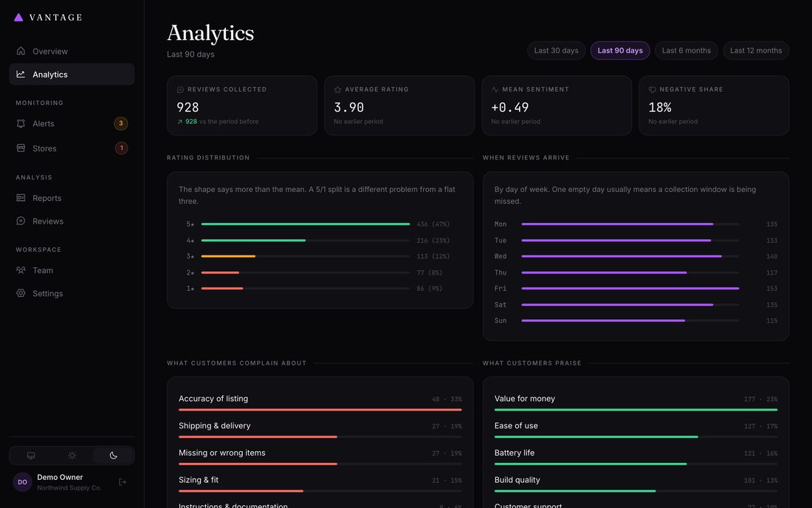This screenshot has width=812, height=508.
Task: Click the 1-star red rating bar
Action: coord(222,289)
